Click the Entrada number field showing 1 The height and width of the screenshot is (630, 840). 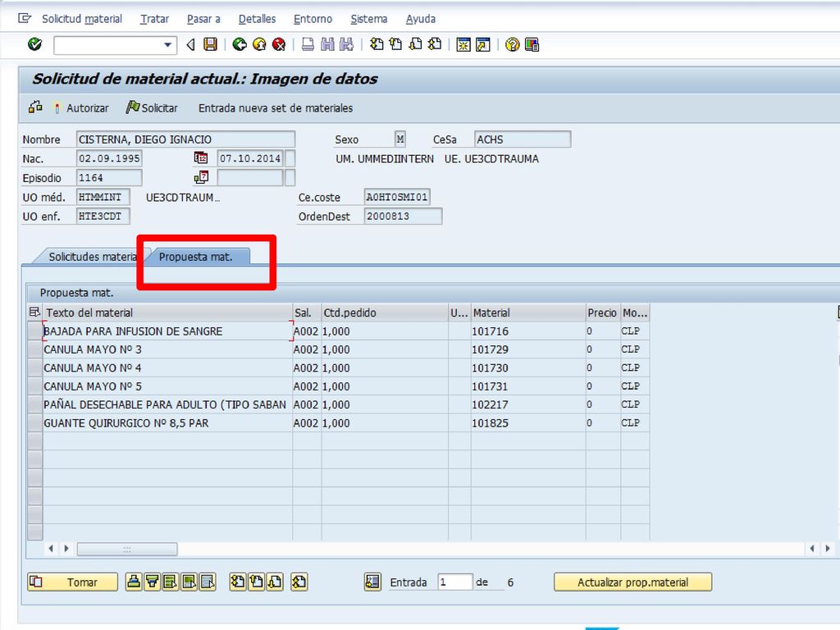(454, 582)
